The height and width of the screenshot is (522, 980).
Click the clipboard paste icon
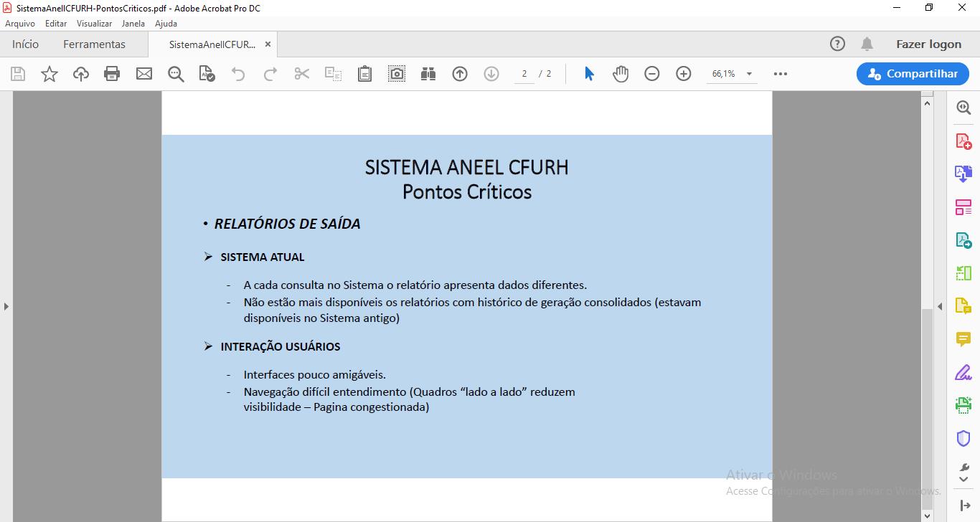point(364,74)
